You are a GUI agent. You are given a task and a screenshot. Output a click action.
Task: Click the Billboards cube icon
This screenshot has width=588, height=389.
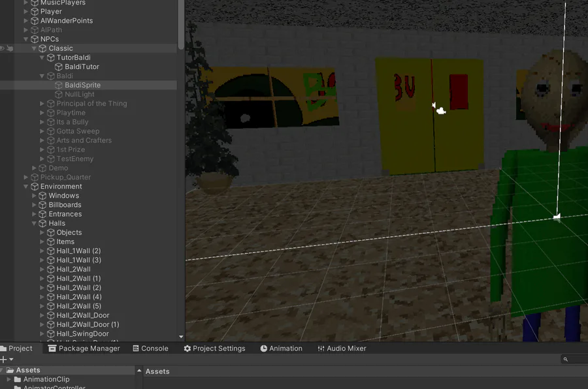click(x=42, y=205)
